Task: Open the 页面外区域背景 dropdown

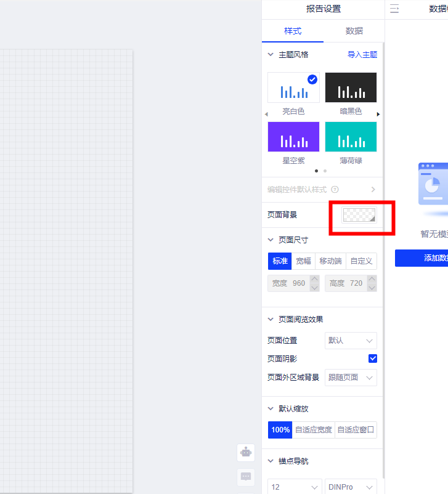Action: point(351,378)
